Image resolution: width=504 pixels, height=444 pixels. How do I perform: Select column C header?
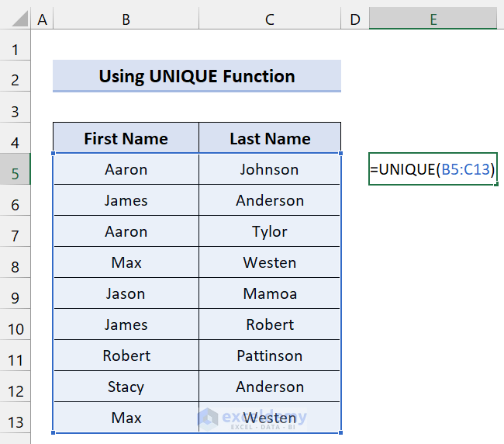[x=269, y=19]
